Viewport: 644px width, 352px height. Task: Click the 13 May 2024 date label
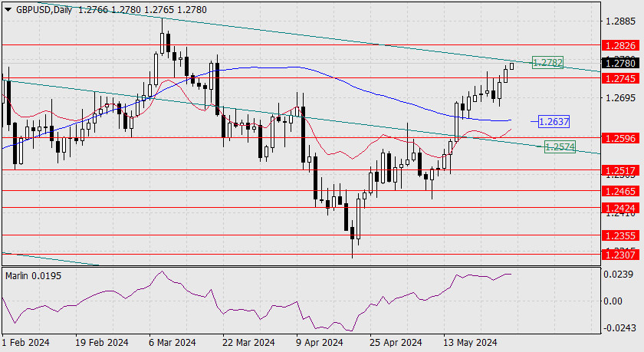coord(470,342)
